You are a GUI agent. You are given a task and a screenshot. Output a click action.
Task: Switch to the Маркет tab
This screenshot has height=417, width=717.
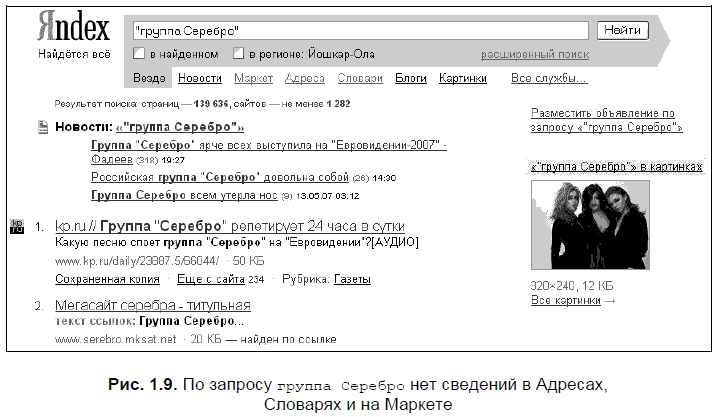point(253,78)
